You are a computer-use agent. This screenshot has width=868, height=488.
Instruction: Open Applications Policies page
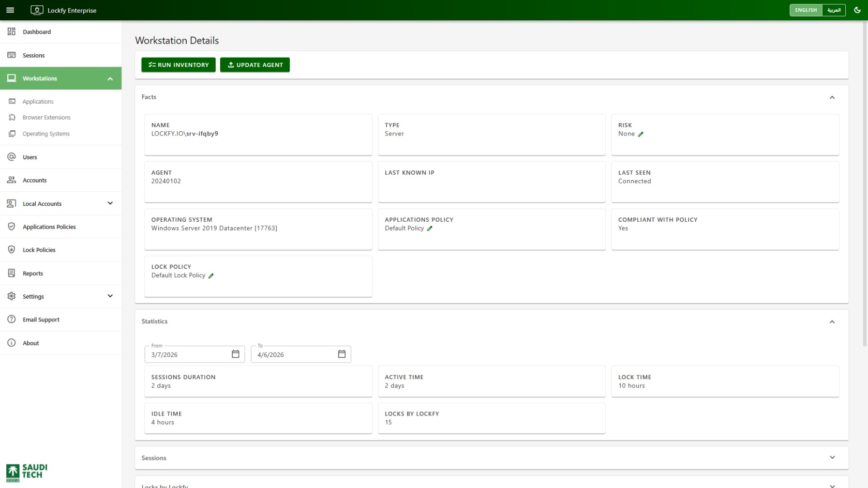point(60,227)
